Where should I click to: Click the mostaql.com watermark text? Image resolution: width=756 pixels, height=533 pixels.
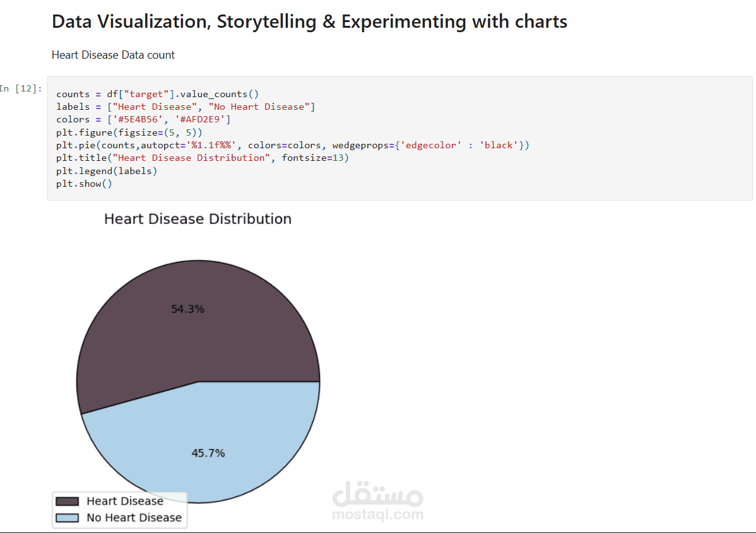tap(377, 515)
